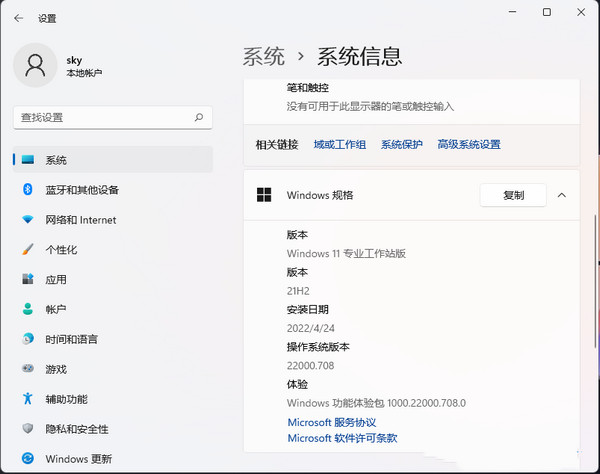Open 蓝牙和其他设备 settings
The width and height of the screenshot is (600, 474).
click(x=113, y=189)
